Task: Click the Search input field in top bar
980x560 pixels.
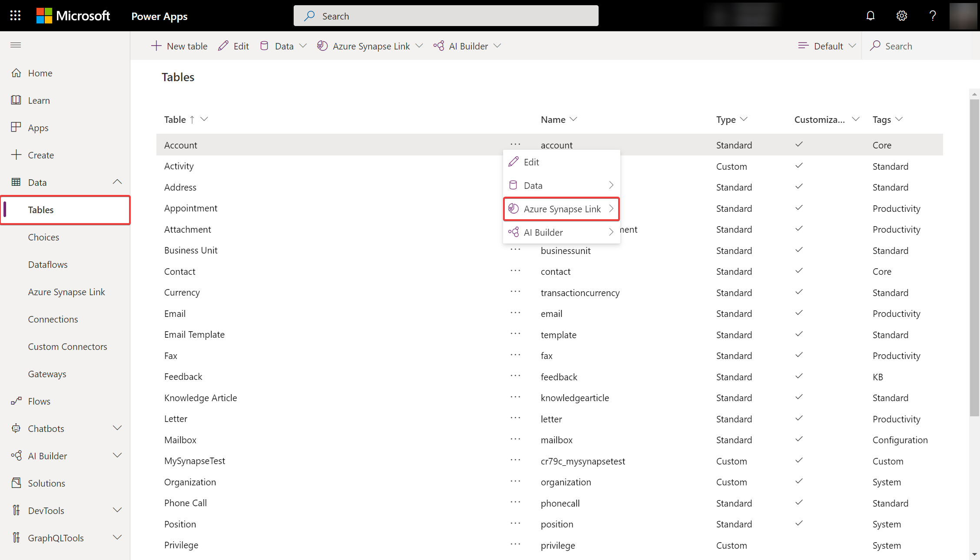Action: click(447, 16)
